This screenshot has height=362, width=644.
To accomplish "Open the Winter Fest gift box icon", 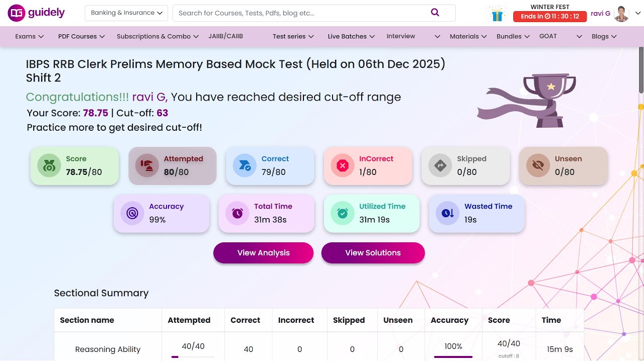I will 498,14.
